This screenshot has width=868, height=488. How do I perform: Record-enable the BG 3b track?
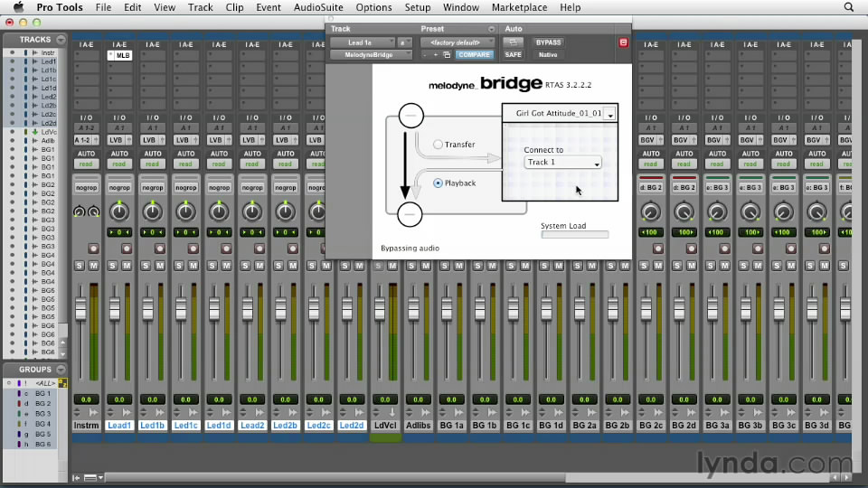pyautogui.click(x=758, y=249)
